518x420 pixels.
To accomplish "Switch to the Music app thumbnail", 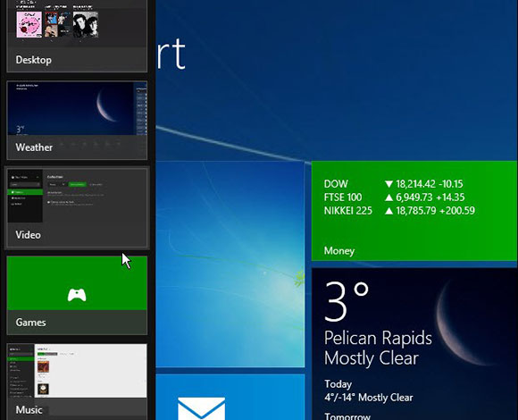I will [x=77, y=382].
